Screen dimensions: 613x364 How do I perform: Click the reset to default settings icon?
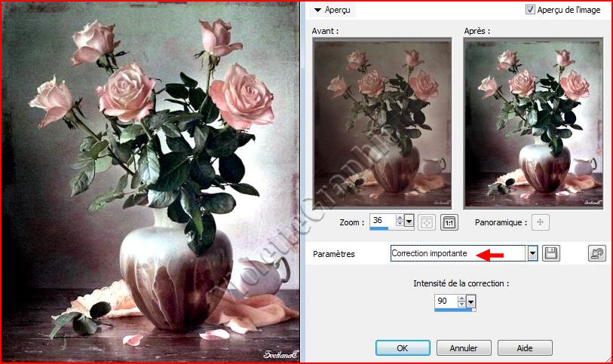[596, 253]
